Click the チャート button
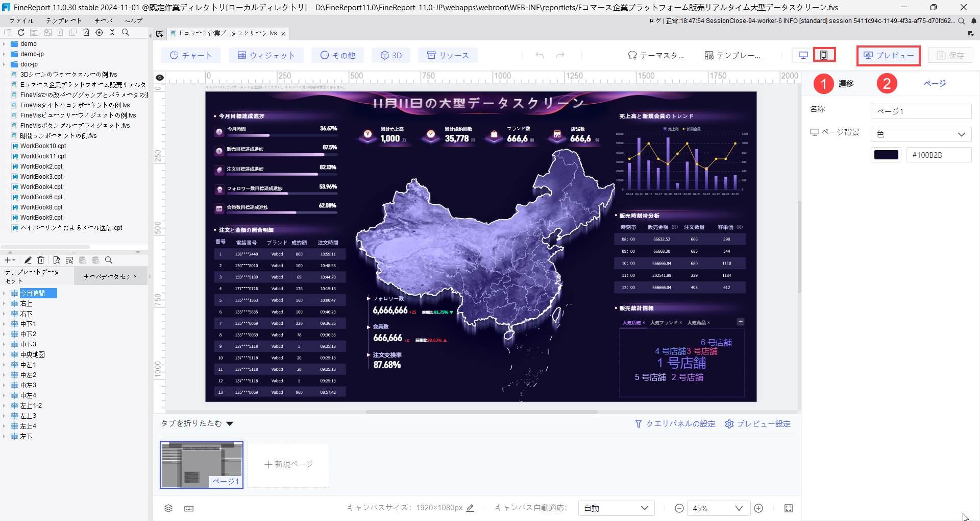The height and width of the screenshot is (521, 980). pyautogui.click(x=191, y=55)
